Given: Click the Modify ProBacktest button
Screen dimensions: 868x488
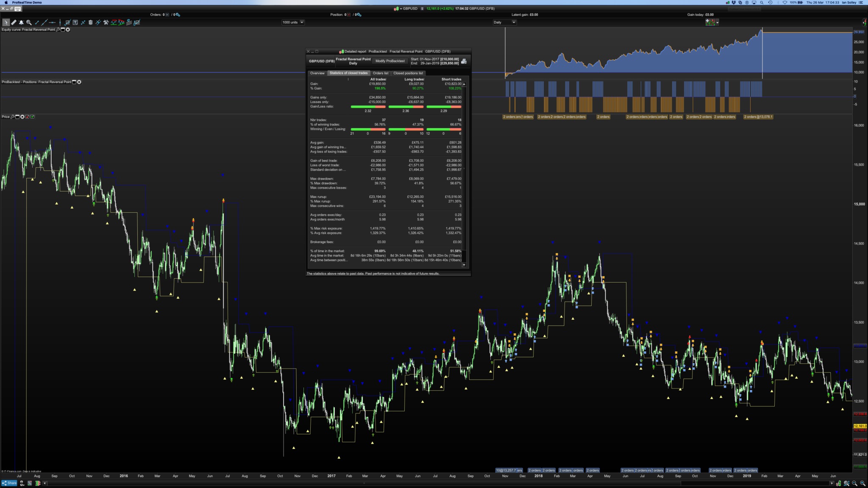Looking at the screenshot, I should (390, 61).
